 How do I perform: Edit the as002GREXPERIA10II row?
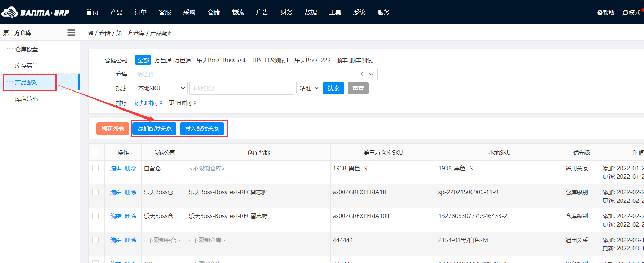click(x=116, y=216)
